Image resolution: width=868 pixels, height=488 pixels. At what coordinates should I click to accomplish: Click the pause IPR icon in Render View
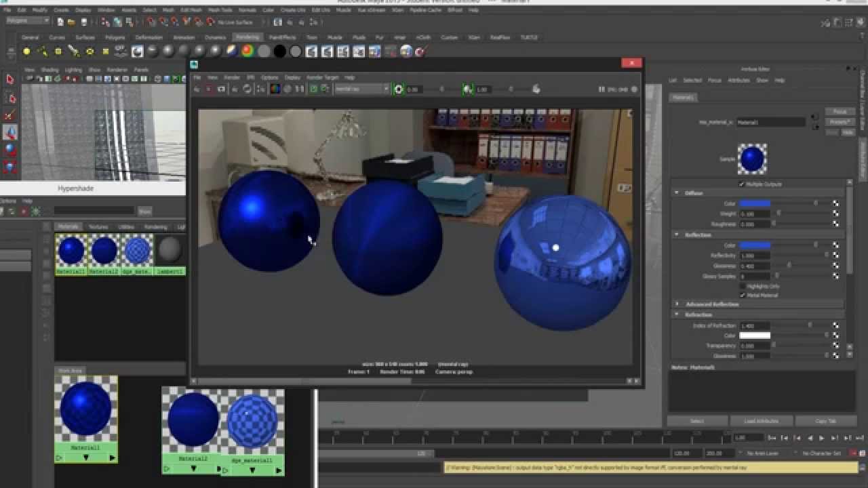[x=601, y=89]
